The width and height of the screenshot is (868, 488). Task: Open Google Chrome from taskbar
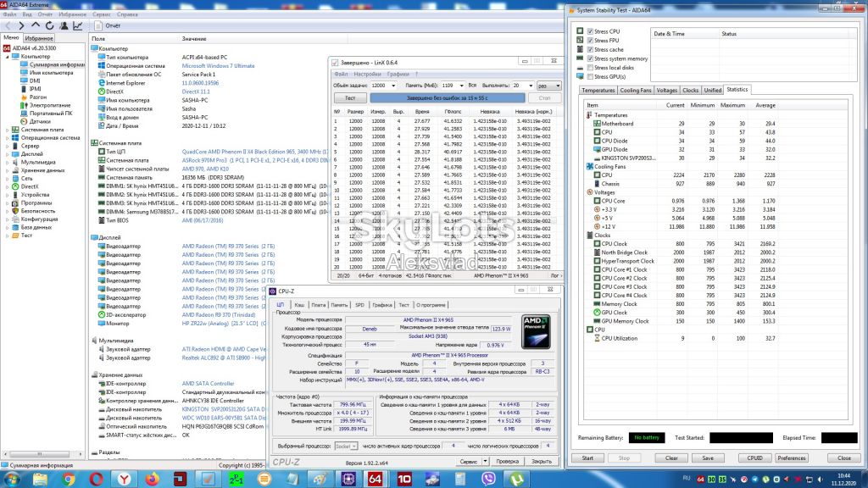click(x=69, y=479)
